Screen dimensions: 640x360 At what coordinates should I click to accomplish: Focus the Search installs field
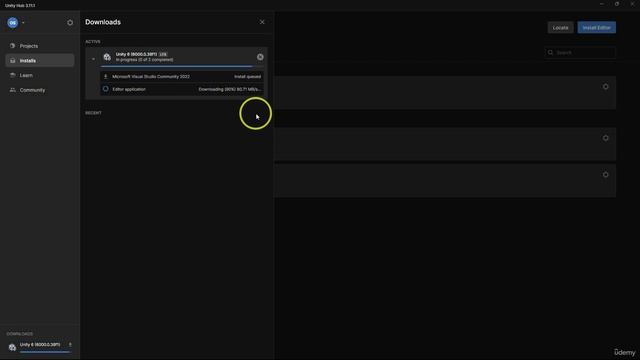tap(580, 52)
